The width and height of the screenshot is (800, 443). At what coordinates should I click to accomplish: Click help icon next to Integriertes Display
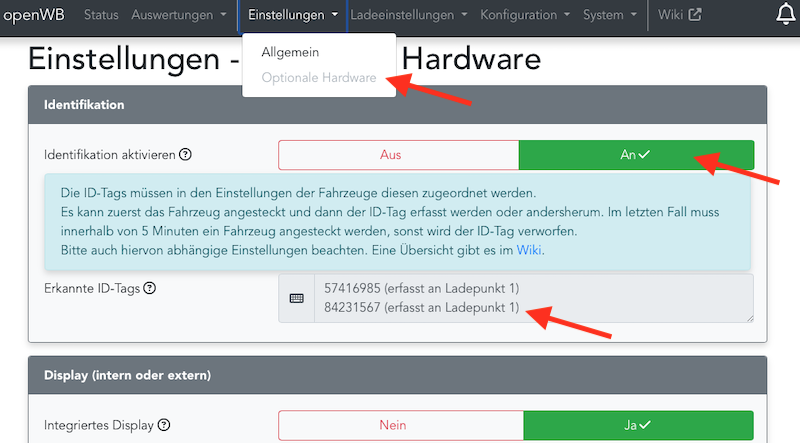point(162,425)
